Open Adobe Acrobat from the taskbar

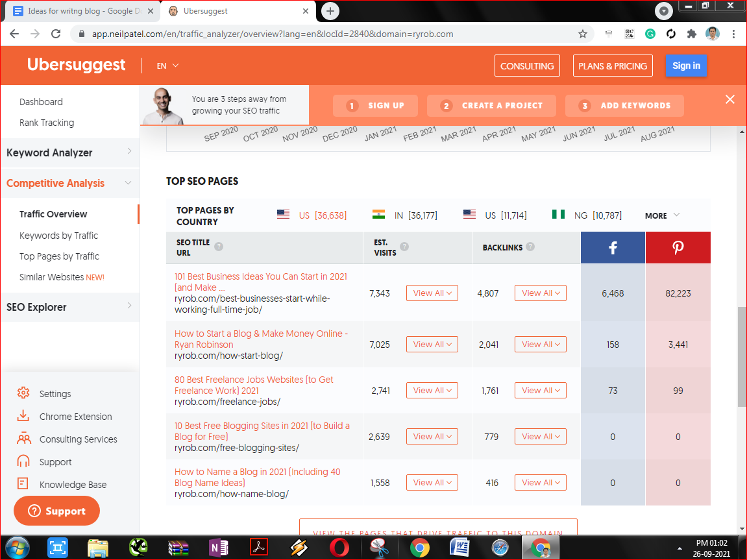[259, 548]
